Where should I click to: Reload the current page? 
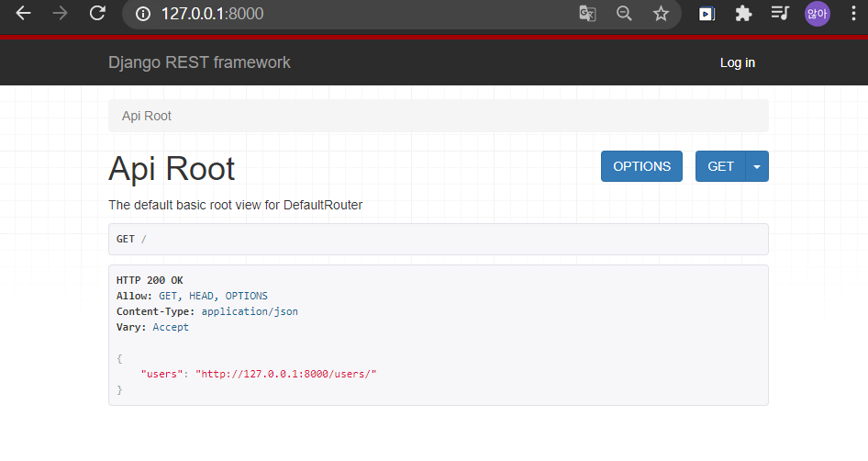[x=97, y=13]
